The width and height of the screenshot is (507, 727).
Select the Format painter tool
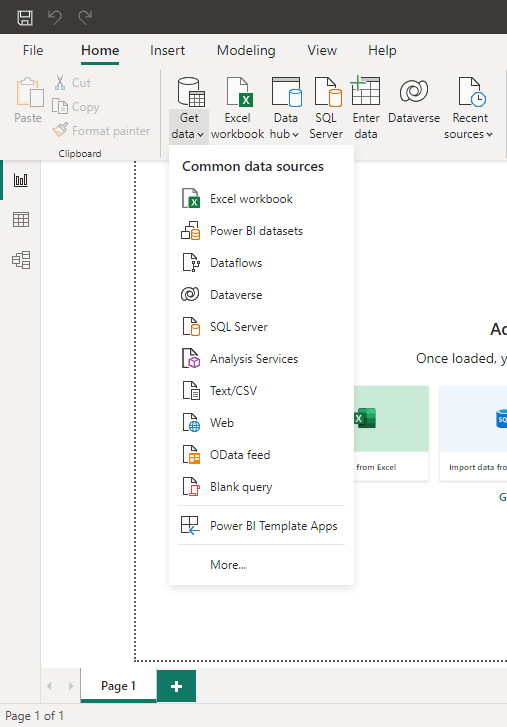(x=101, y=131)
